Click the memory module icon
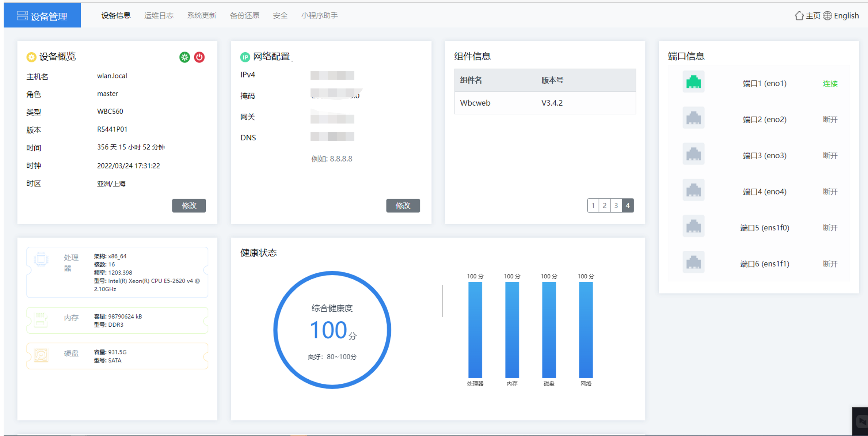 41,319
